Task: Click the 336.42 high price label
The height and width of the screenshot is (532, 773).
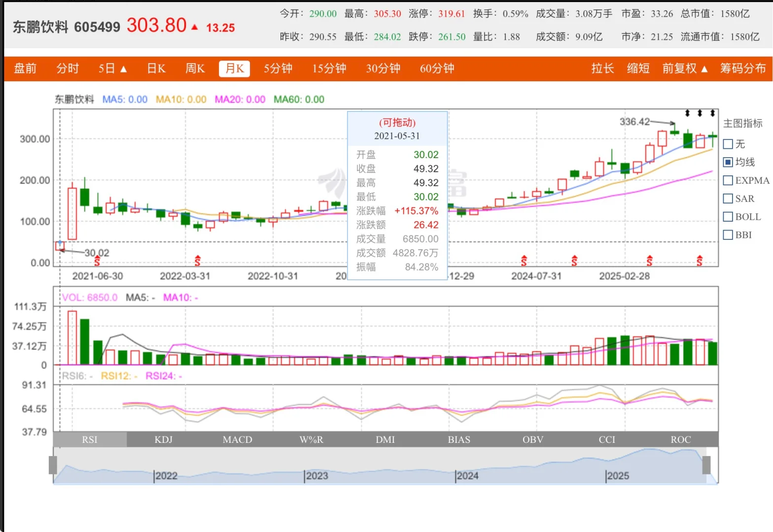Action: click(x=634, y=122)
